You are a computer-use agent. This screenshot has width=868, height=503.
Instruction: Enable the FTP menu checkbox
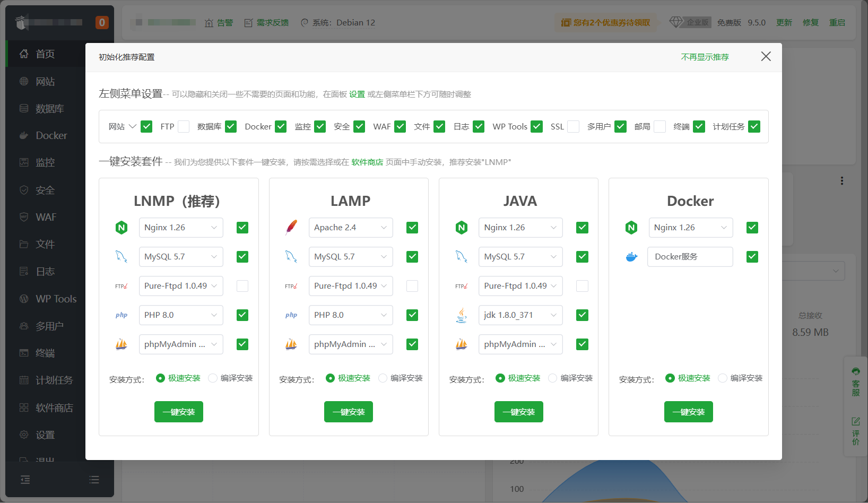184,126
